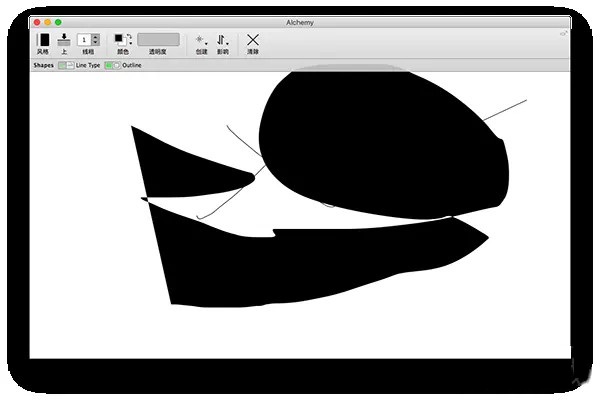The width and height of the screenshot is (600, 400).
Task: Select the white background color swatch
Action: (124, 43)
